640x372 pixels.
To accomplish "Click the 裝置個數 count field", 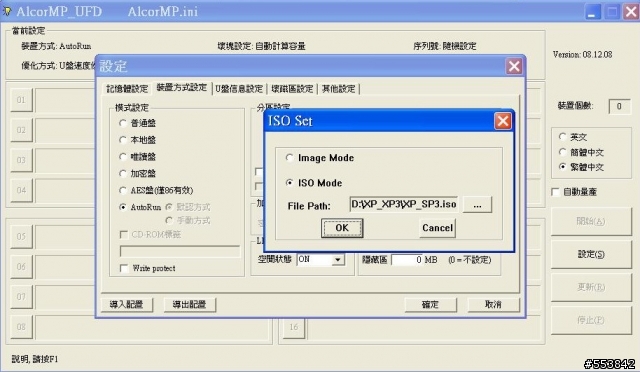I will [x=619, y=107].
